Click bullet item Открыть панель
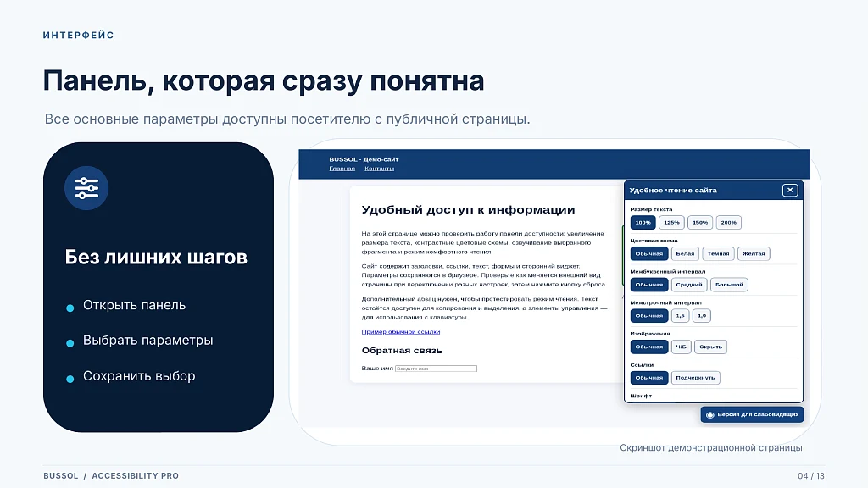Viewport: 868px width, 488px height. (x=134, y=305)
